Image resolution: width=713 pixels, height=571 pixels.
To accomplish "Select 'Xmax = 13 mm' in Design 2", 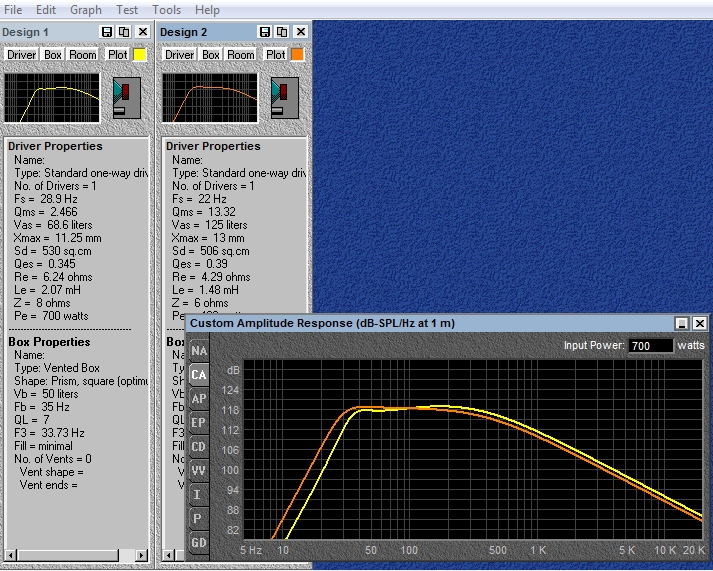I will click(x=208, y=238).
